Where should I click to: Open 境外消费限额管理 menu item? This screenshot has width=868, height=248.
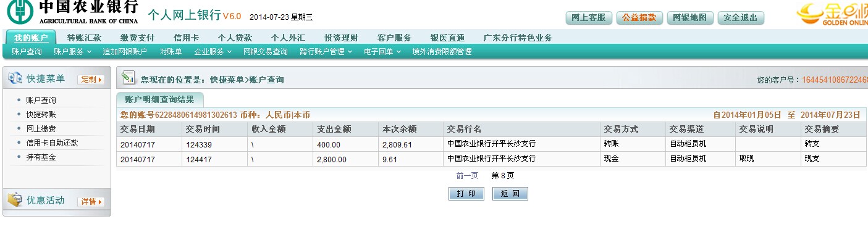coord(442,52)
